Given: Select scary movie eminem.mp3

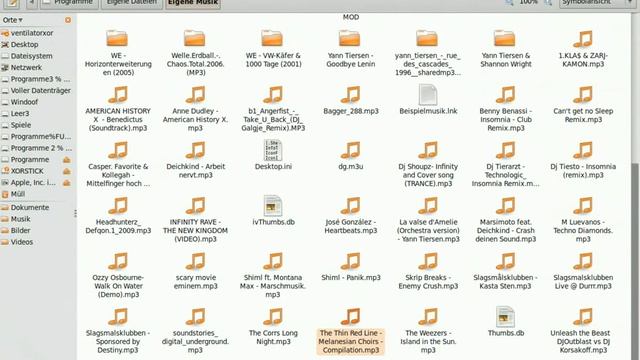Looking at the screenshot, I should pos(195,271).
